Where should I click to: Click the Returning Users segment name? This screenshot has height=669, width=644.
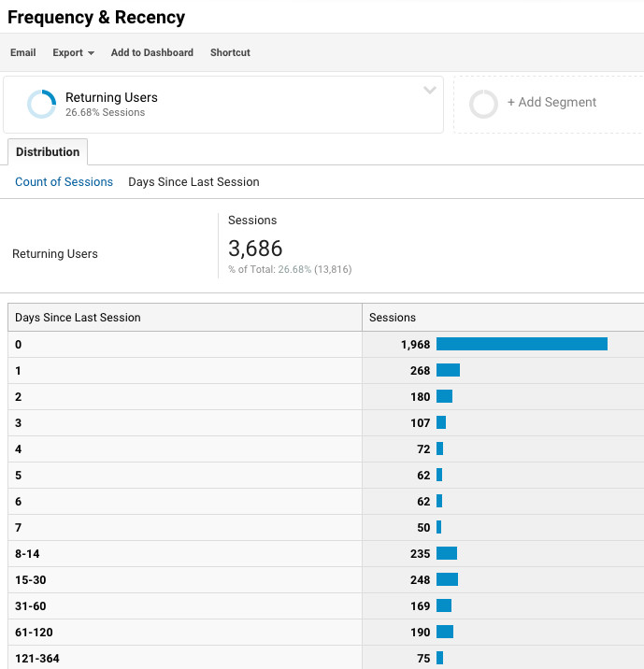[x=111, y=97]
